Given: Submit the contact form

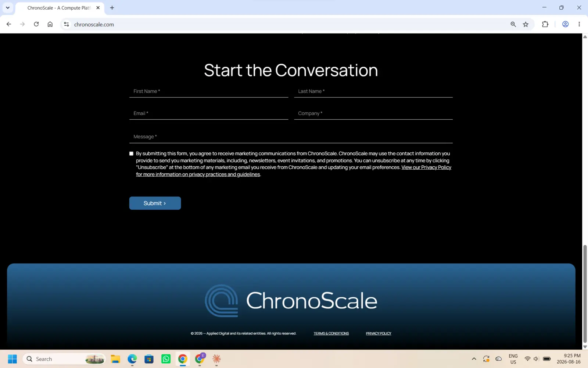Looking at the screenshot, I should pos(155,203).
